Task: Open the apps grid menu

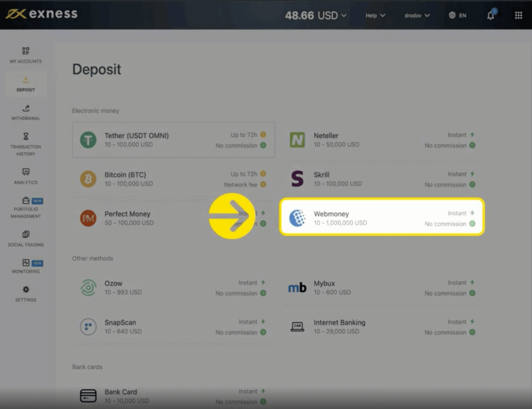Action: (518, 15)
